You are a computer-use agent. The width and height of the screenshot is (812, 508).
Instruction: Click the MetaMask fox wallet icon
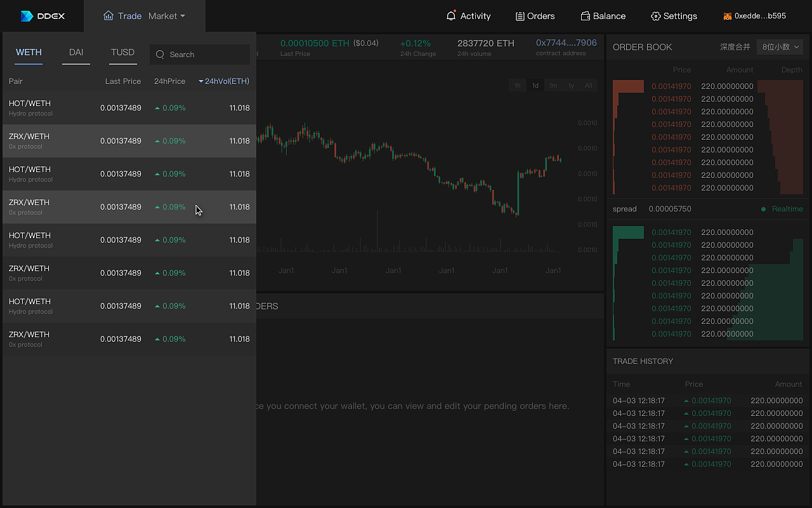728,16
